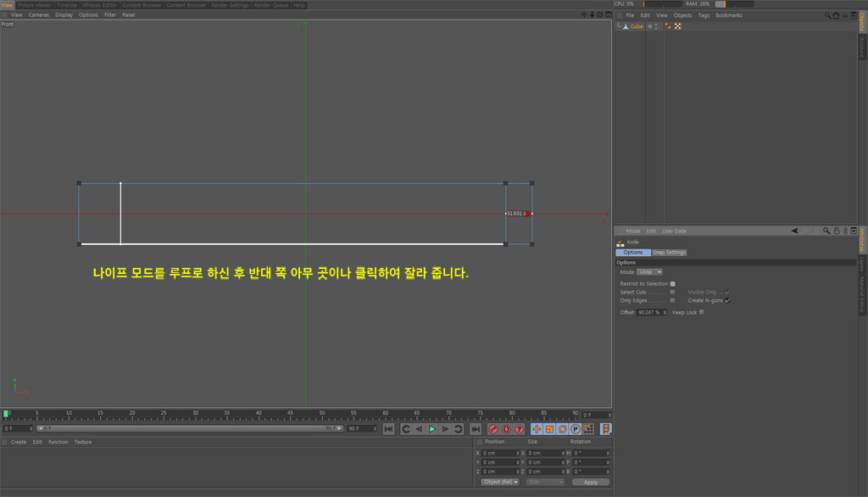Select the checkered UVW tag on Cube
Image resolution: width=868 pixels, height=497 pixels.
677,26
